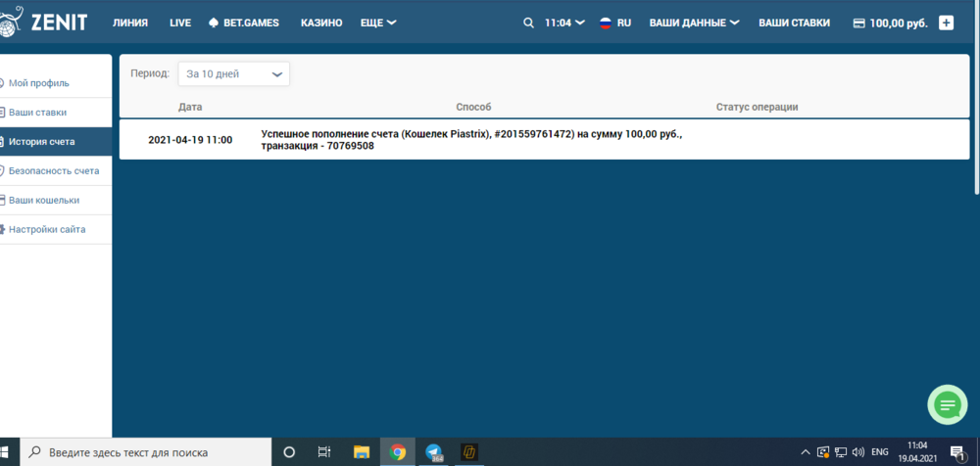This screenshot has width=980, height=466.
Task: Click the Мой профиль sidebar icon
Action: tap(1, 83)
